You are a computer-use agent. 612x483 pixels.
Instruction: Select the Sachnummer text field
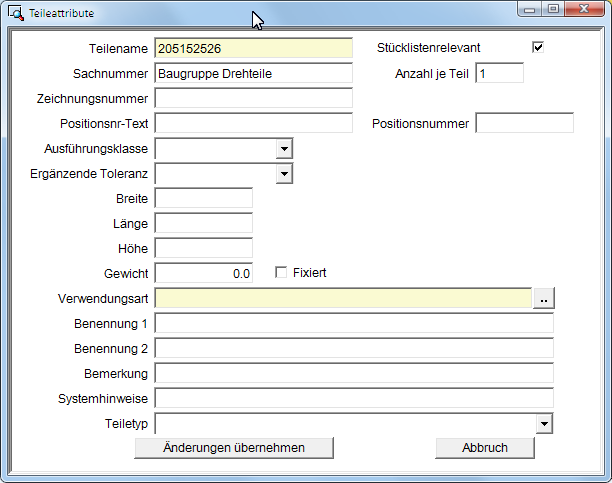(x=253, y=73)
